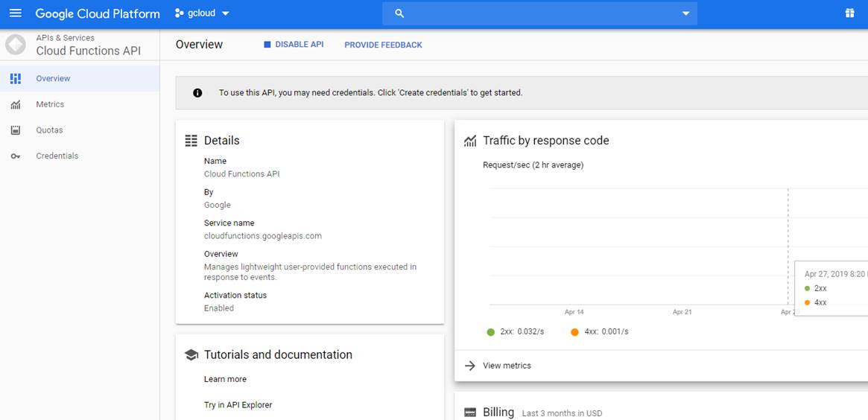
Task: Click the project hexagon dots icon
Action: pyautogui.click(x=179, y=13)
